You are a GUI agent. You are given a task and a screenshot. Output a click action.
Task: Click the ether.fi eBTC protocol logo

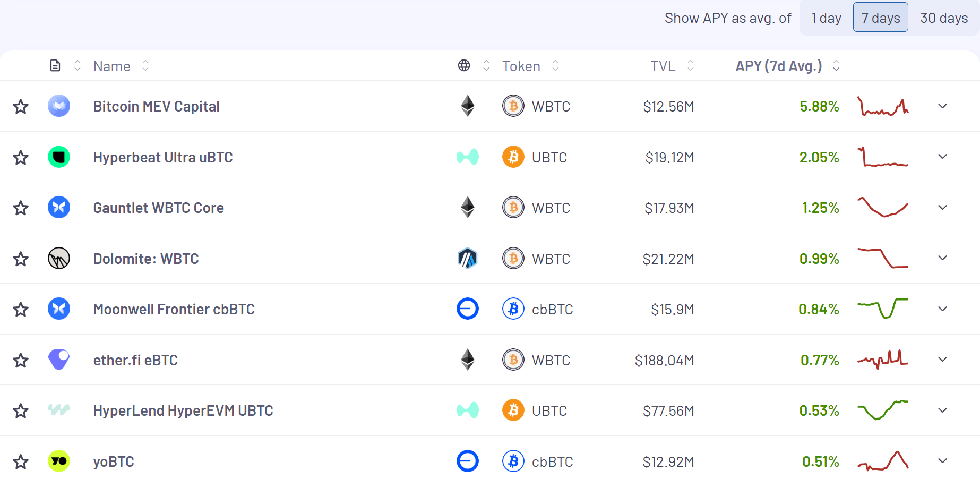click(x=59, y=360)
